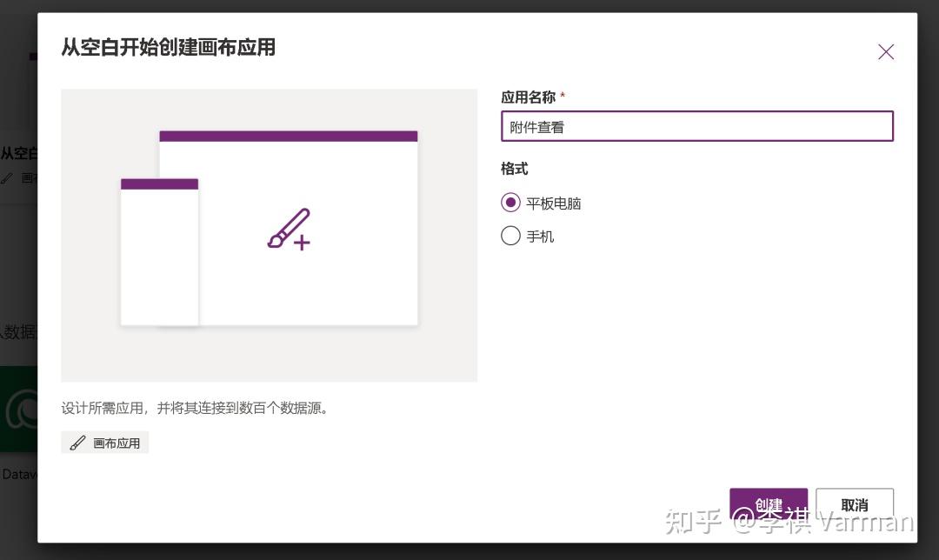Click the 取消 button

tap(855, 504)
